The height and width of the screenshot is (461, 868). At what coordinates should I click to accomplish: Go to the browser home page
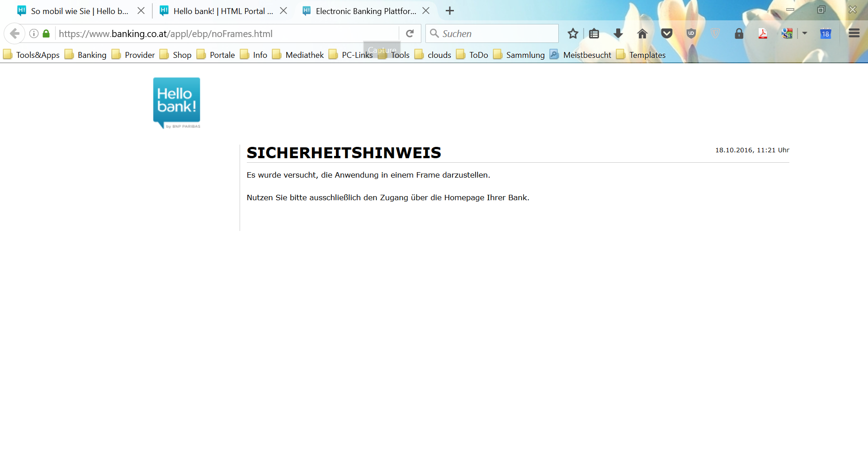click(x=642, y=33)
